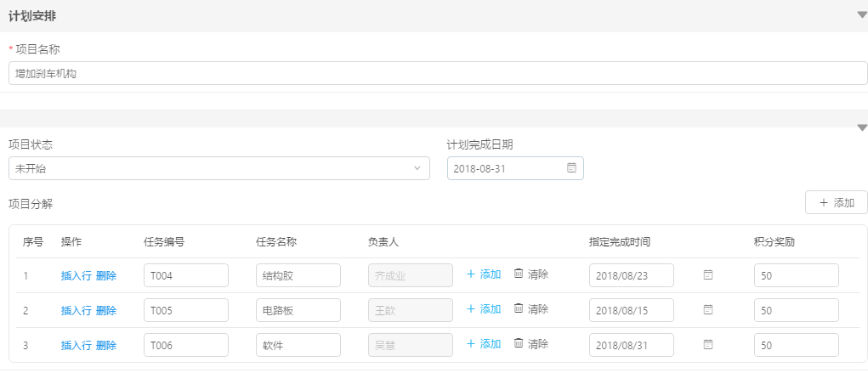Click calendar icon for row 2 completion date

[708, 309]
